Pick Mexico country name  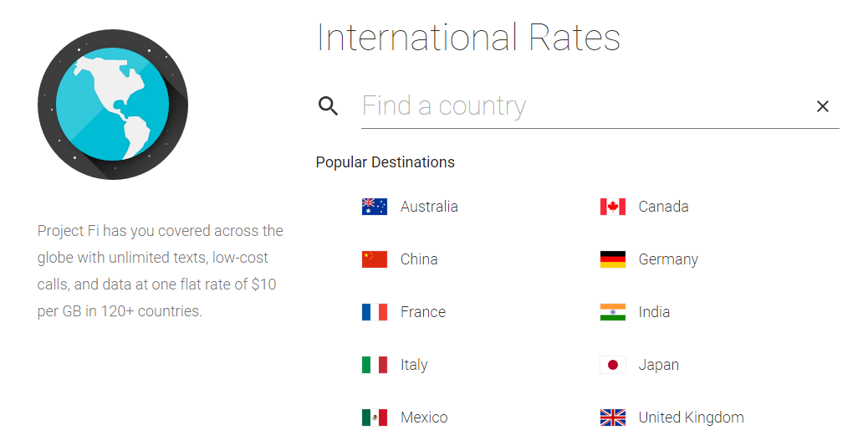424,418
